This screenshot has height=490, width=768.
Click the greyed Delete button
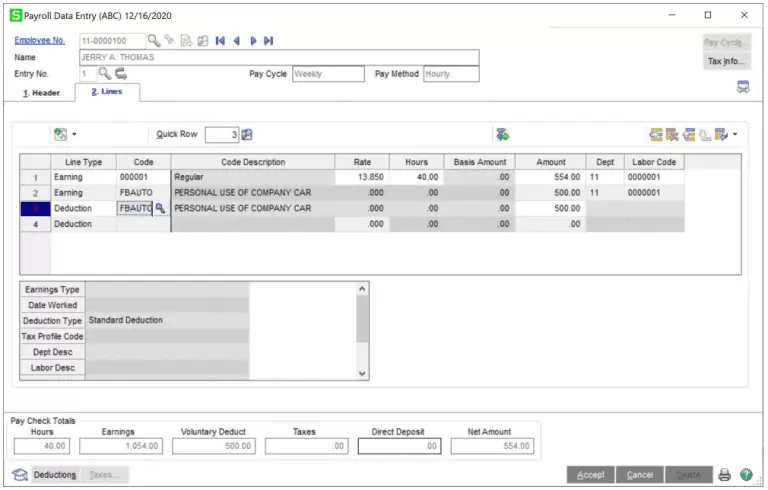coord(689,475)
